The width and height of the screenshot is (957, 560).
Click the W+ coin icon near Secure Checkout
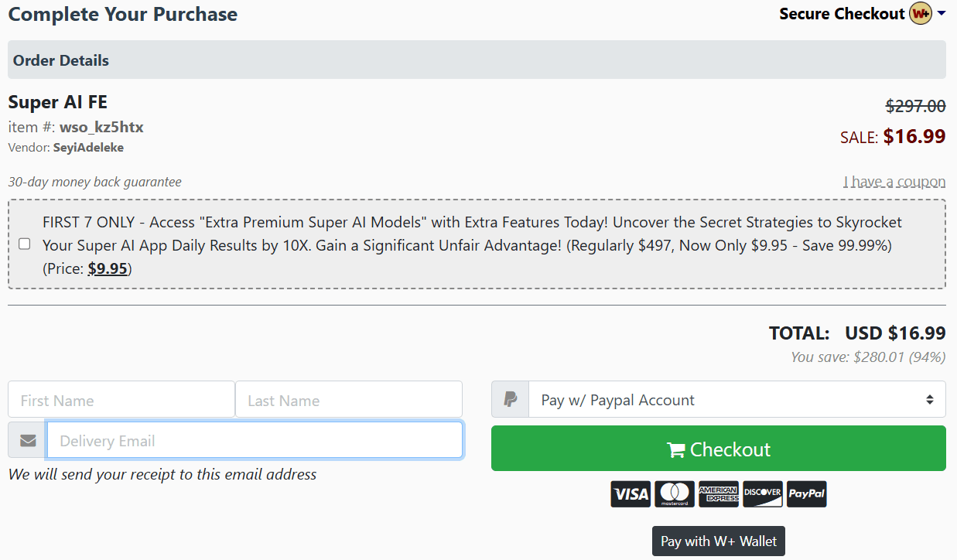click(920, 13)
